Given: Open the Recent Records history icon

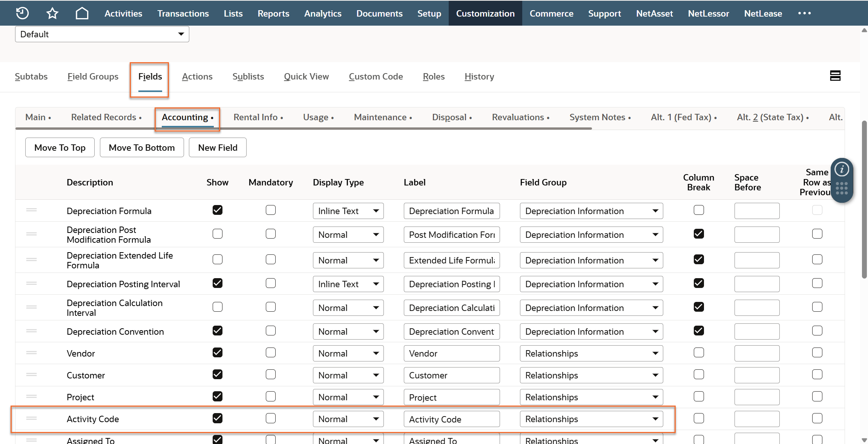Looking at the screenshot, I should click(22, 13).
